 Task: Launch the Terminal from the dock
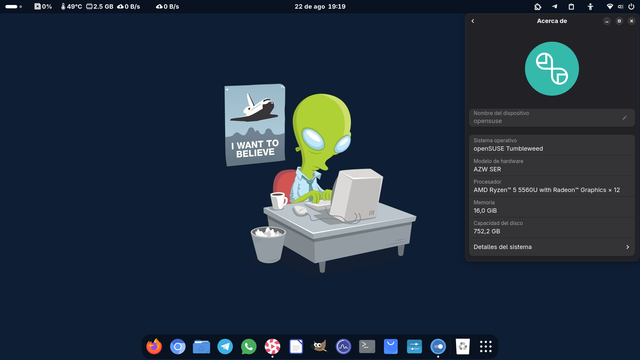[367, 347]
